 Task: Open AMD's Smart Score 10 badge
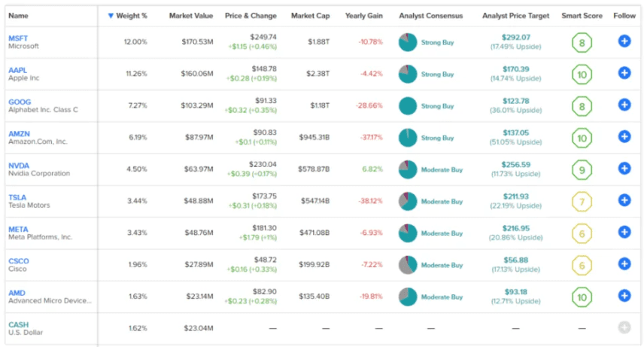(582, 297)
